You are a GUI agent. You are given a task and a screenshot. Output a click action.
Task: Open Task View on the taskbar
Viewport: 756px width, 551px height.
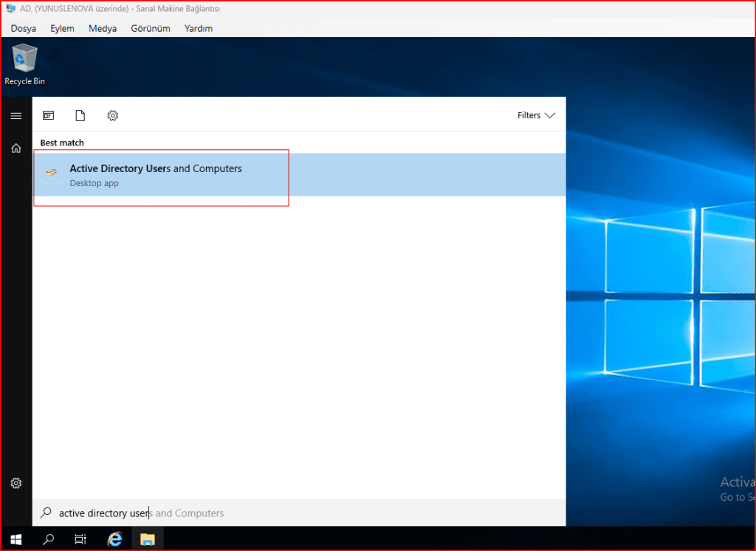coord(80,539)
